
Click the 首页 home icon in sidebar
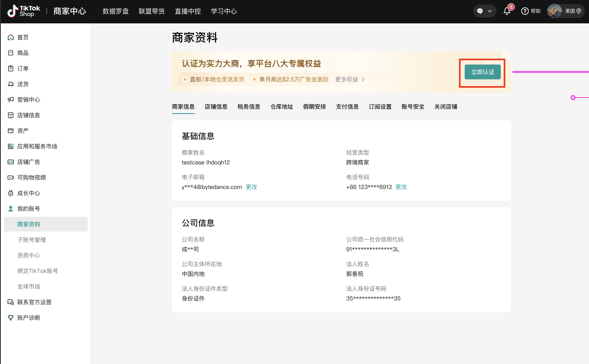click(x=11, y=37)
